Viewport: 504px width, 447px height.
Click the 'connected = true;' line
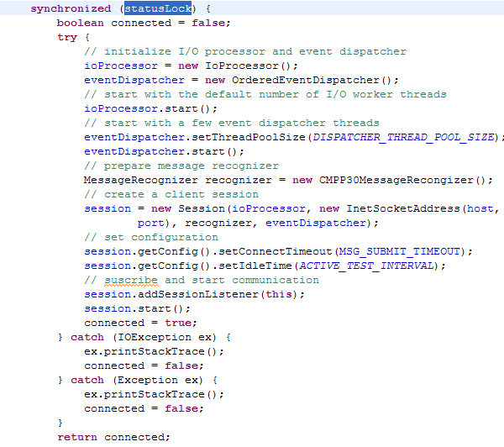point(140,323)
